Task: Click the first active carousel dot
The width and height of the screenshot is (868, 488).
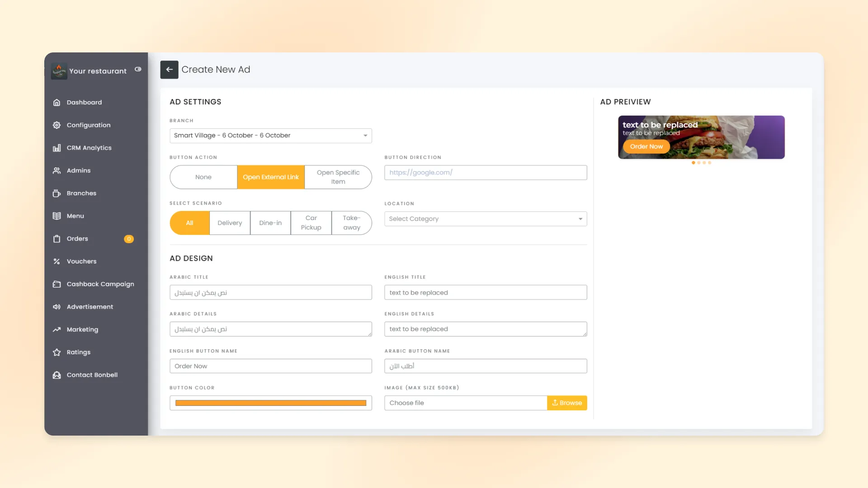Action: [x=693, y=163]
